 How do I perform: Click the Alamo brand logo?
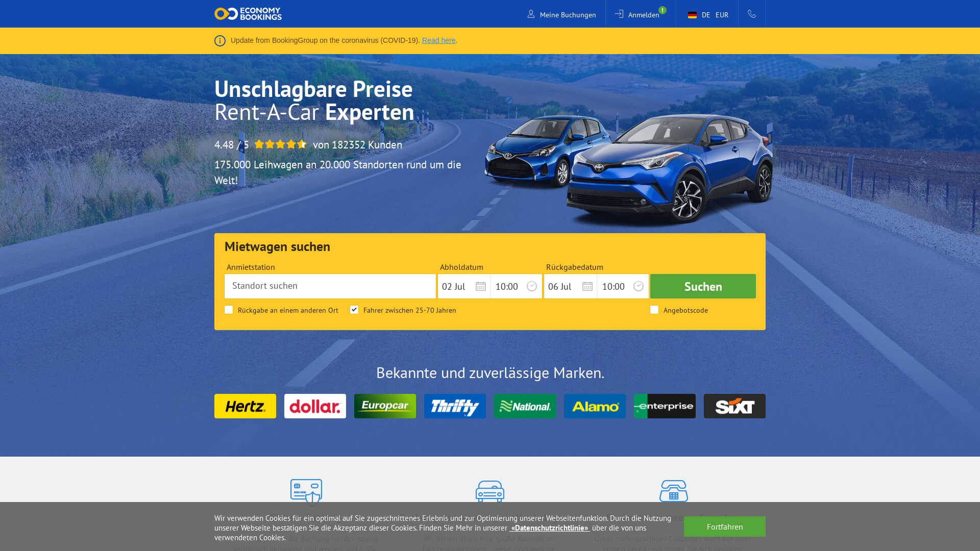(x=595, y=406)
